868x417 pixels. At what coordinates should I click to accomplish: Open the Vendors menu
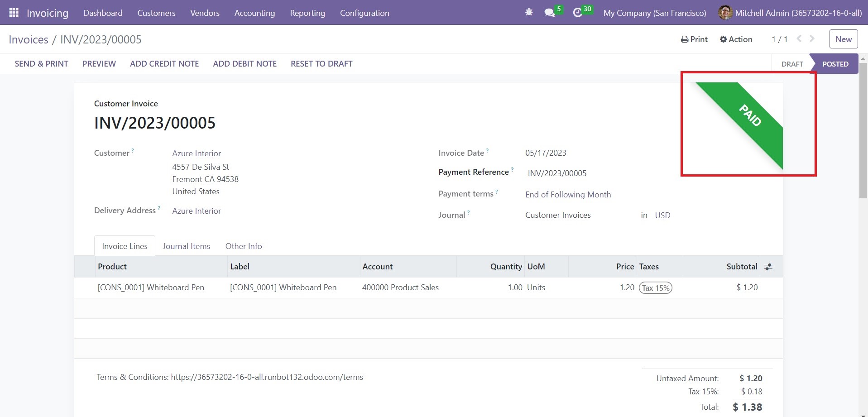point(205,13)
